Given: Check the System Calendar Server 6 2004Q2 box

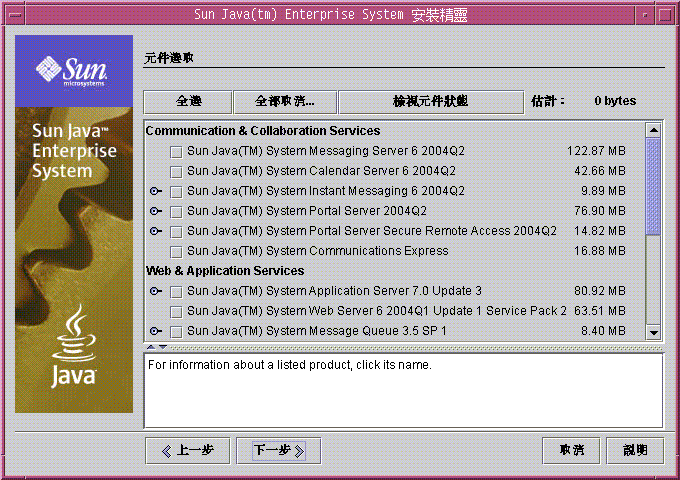Looking at the screenshot, I should pyautogui.click(x=176, y=172).
